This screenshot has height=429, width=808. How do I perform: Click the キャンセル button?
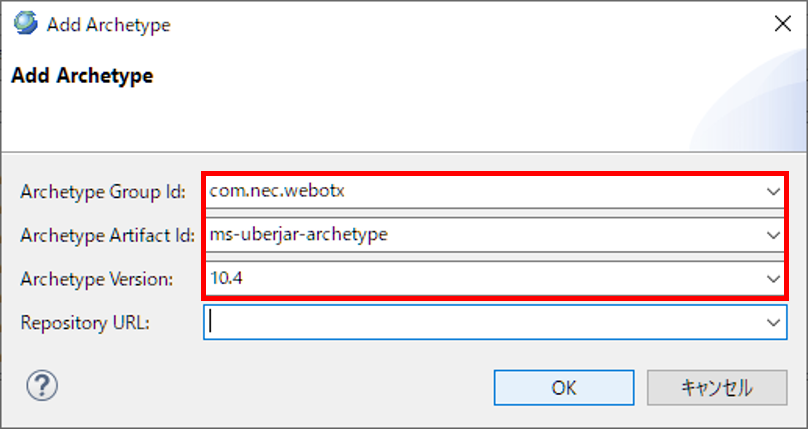[x=716, y=387]
